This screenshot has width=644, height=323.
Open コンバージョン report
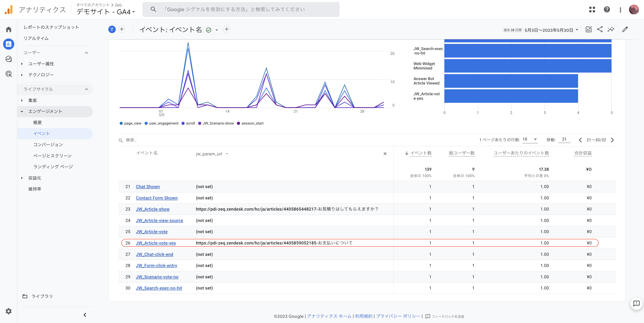click(48, 145)
